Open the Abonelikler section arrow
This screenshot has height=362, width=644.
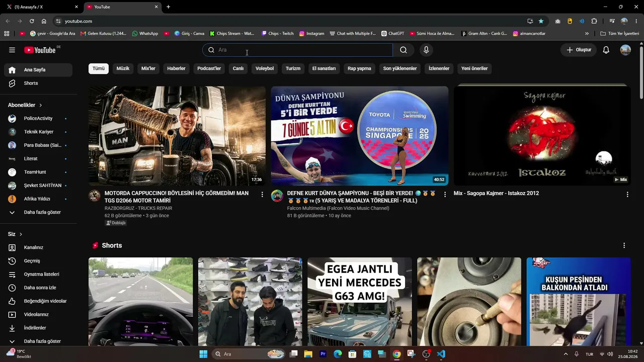(41, 105)
